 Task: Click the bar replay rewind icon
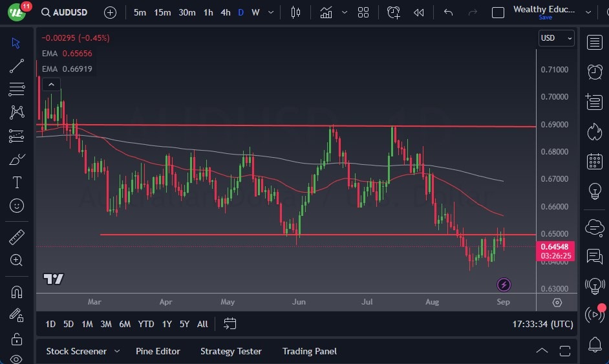419,12
